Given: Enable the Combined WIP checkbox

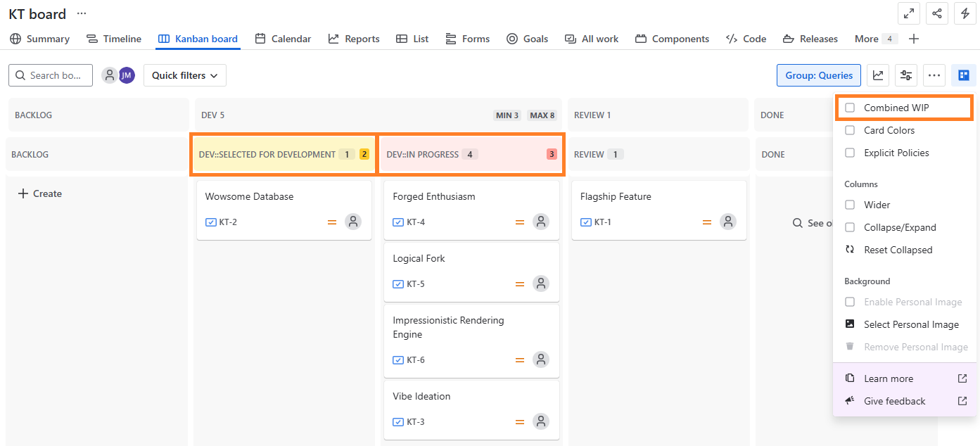Looking at the screenshot, I should 850,108.
